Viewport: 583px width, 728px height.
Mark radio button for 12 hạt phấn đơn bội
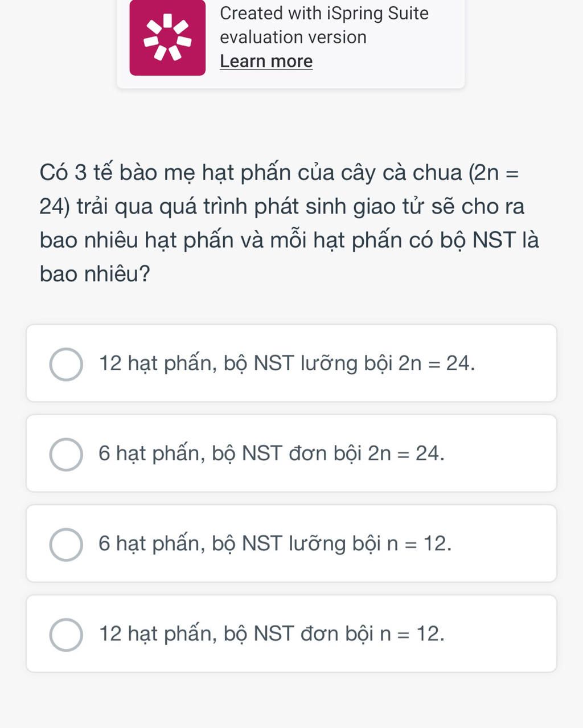(66, 635)
